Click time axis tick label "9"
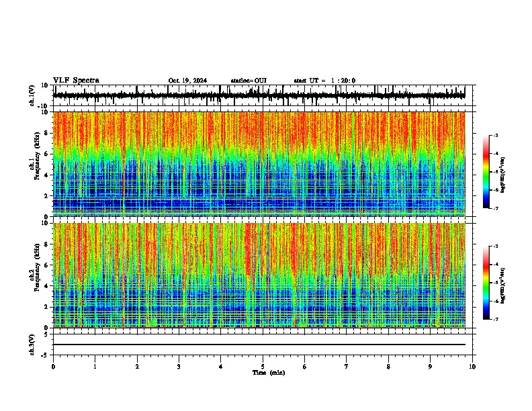The image size is (532, 411). 430,367
